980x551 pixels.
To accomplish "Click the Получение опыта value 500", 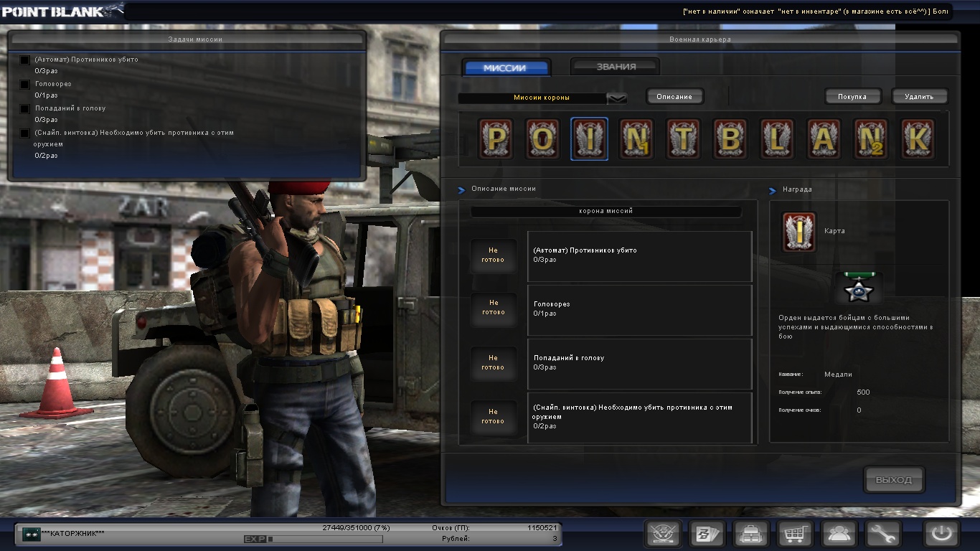I will pyautogui.click(x=863, y=392).
